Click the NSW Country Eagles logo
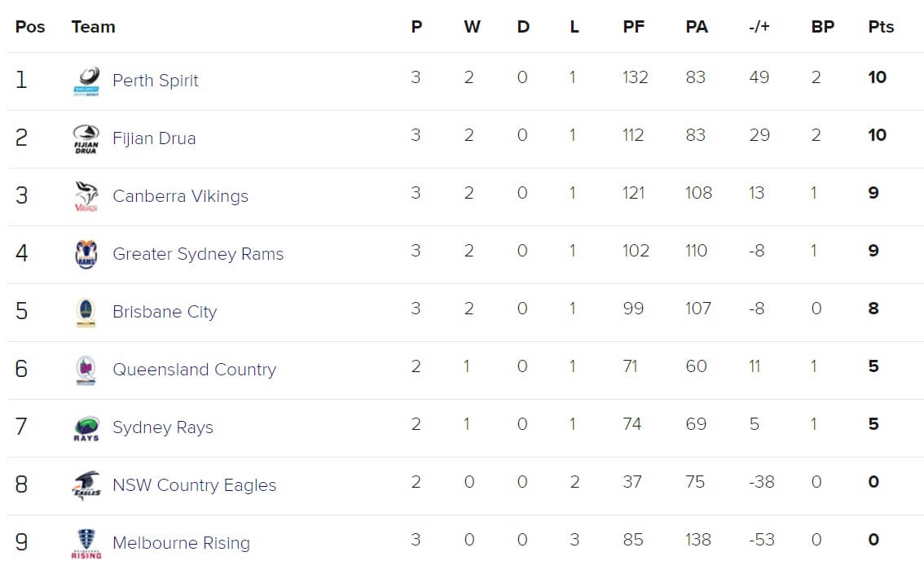 coord(86,486)
